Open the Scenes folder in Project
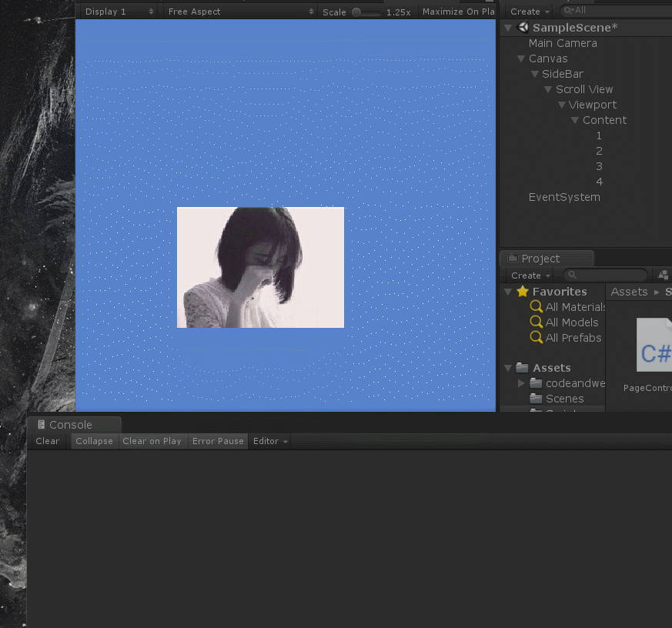672x628 pixels. coord(564,399)
